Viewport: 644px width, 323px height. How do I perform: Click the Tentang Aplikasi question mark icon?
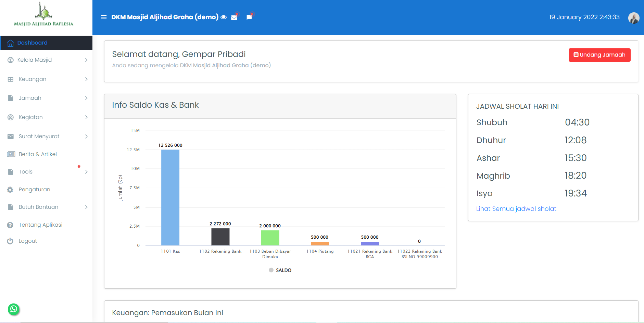tap(10, 225)
